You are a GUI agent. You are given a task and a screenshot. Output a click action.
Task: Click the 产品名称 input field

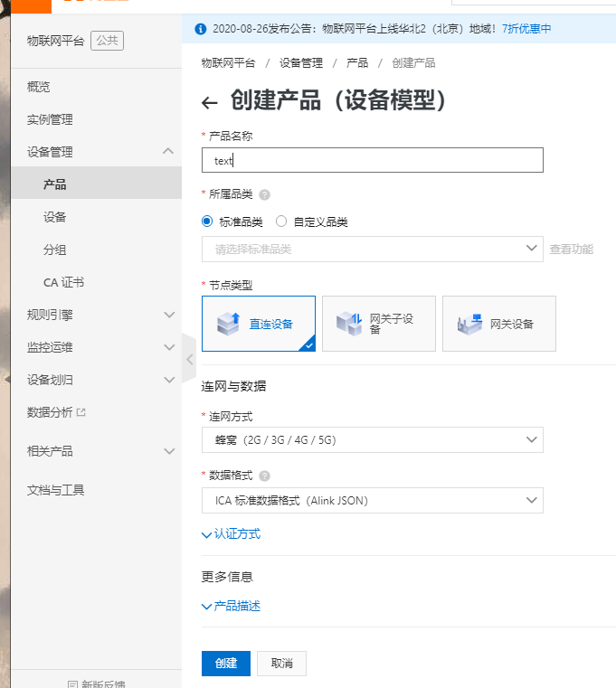[x=373, y=160]
